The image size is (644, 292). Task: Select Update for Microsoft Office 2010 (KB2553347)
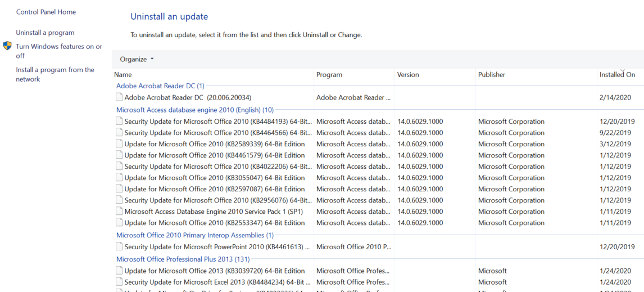[x=215, y=222]
